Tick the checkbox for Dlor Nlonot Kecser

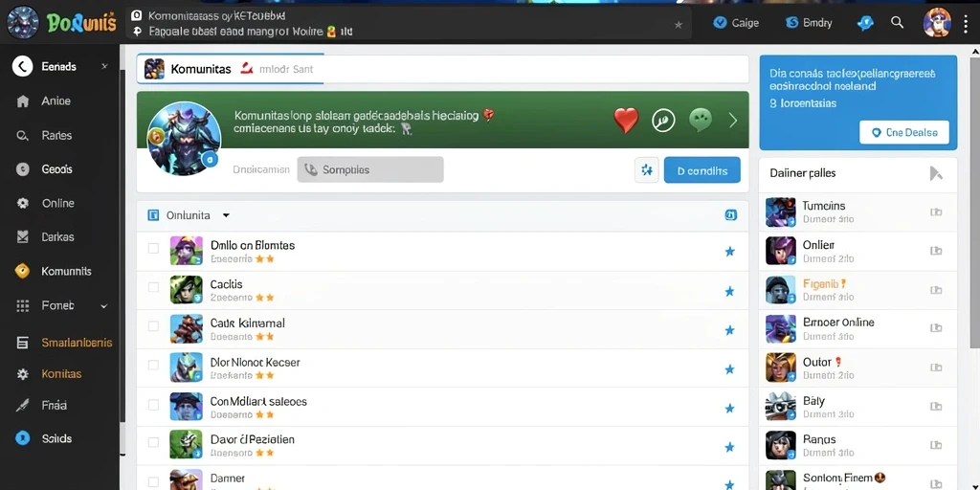[153, 365]
